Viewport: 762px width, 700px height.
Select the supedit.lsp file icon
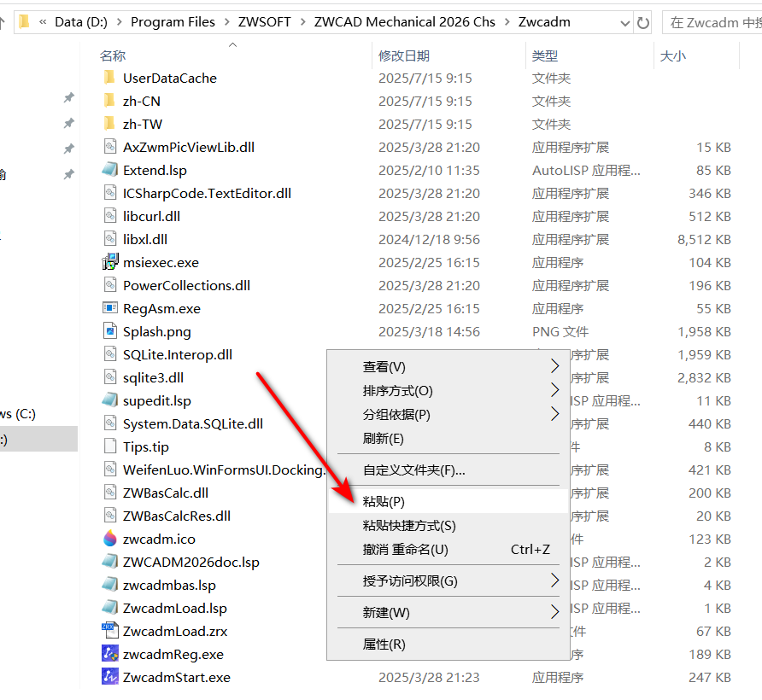click(x=110, y=400)
